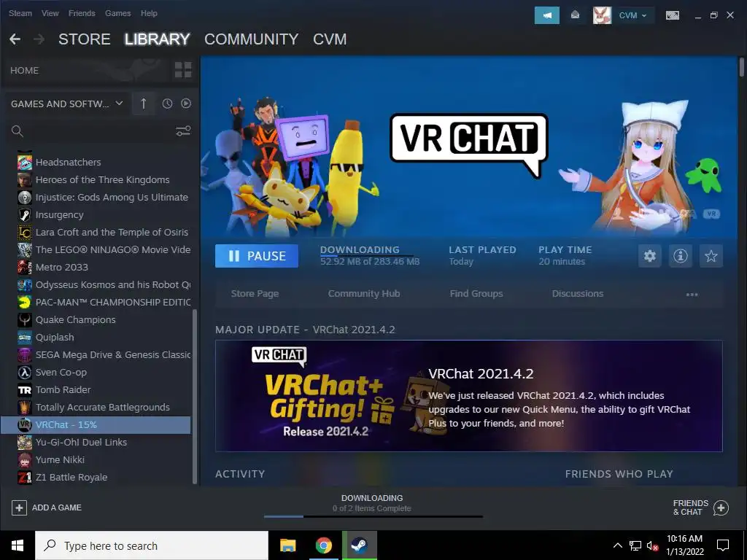747x560 pixels.
Task: Open the announcements megaphone icon
Action: tap(547, 15)
